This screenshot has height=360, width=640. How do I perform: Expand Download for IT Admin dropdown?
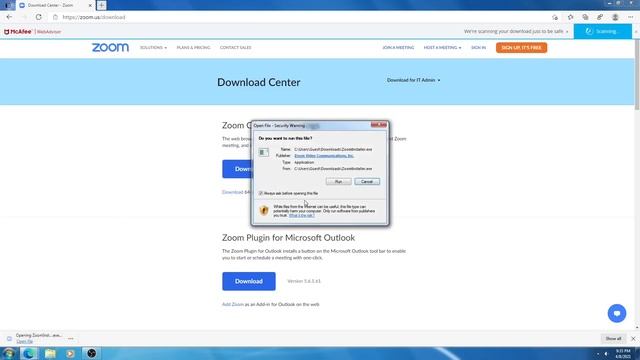[x=413, y=80]
